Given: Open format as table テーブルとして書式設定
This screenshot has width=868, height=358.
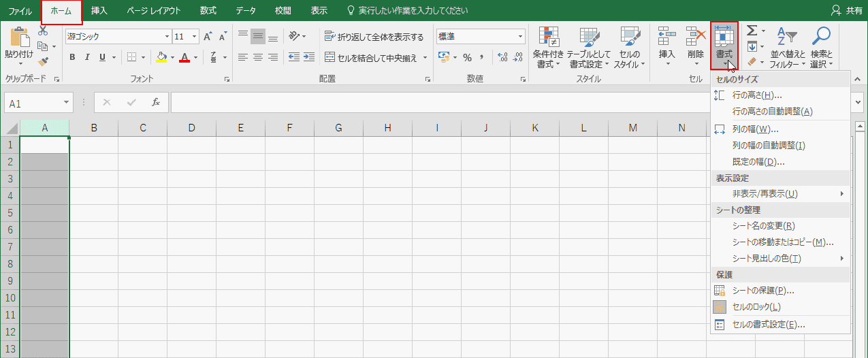Looking at the screenshot, I should (x=589, y=48).
